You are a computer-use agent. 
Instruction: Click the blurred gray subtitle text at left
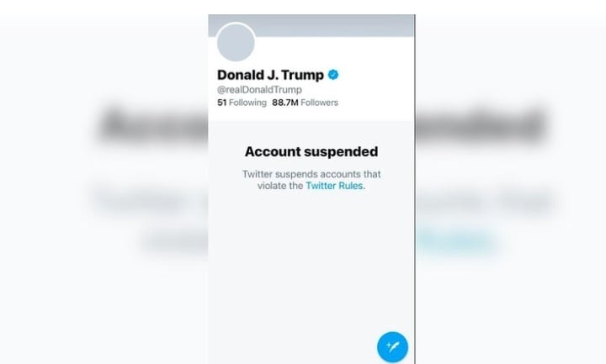click(151, 201)
